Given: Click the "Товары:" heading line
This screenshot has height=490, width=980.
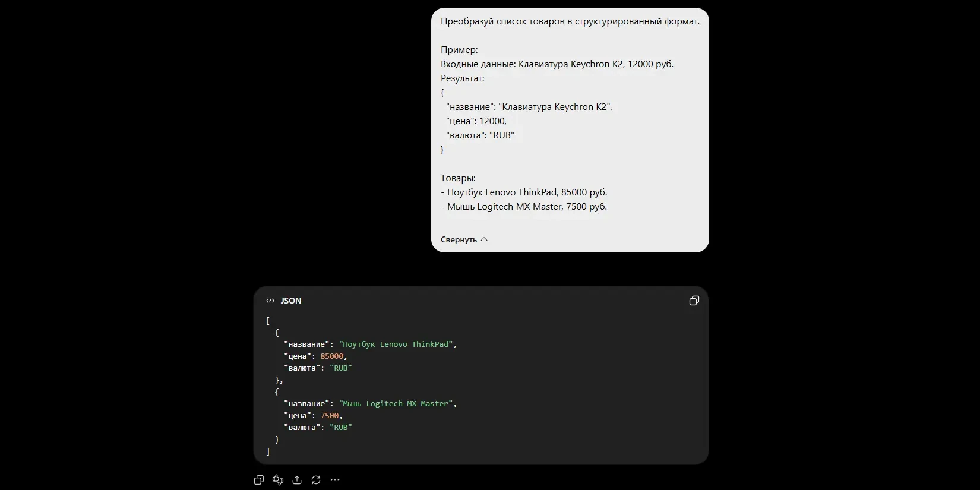Looking at the screenshot, I should pyautogui.click(x=458, y=178).
